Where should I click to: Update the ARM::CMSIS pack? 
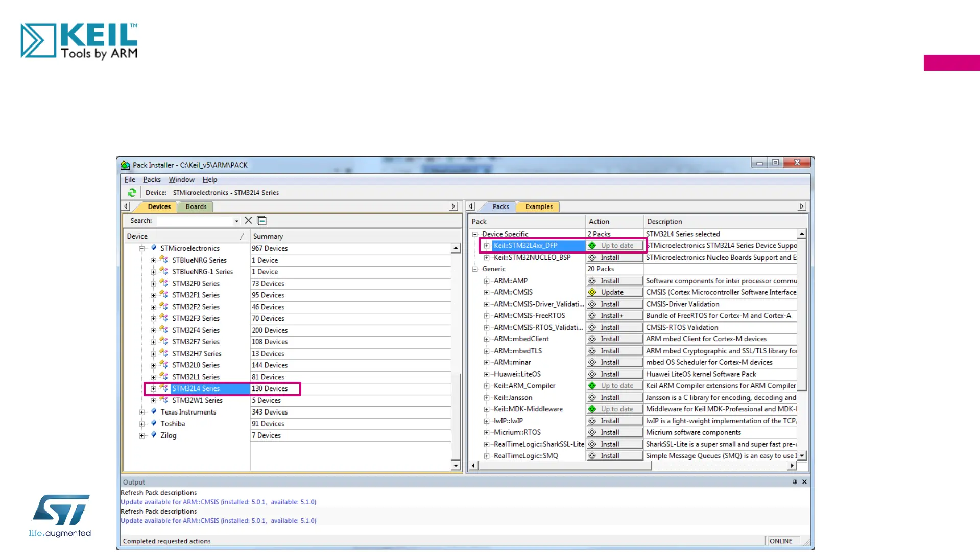pyautogui.click(x=614, y=292)
